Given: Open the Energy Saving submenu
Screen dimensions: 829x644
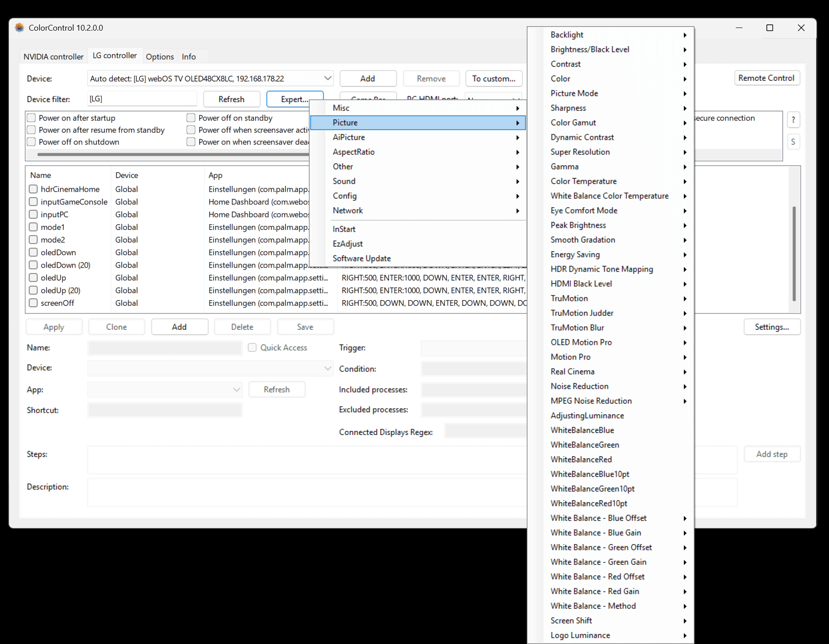Looking at the screenshot, I should click(x=611, y=254).
